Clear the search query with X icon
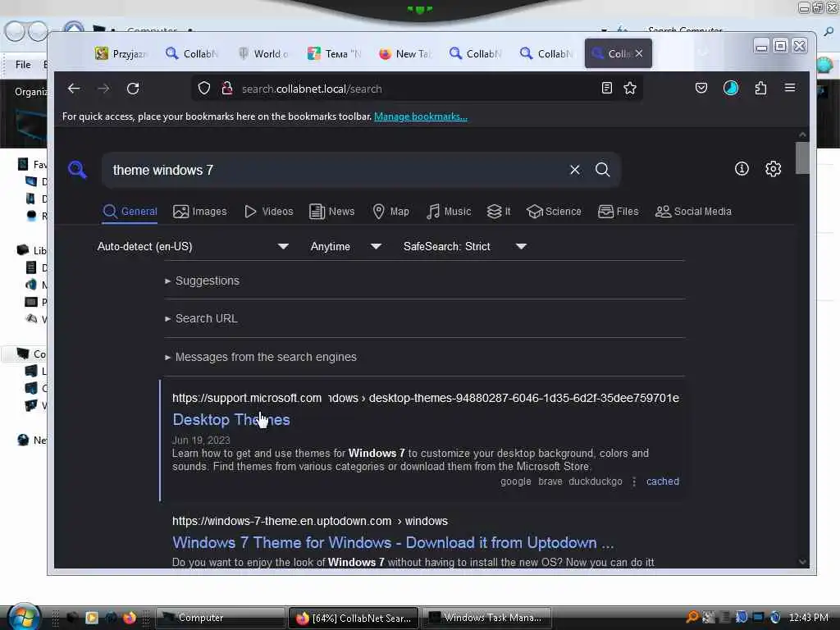Image resolution: width=840 pixels, height=630 pixels. tap(575, 170)
